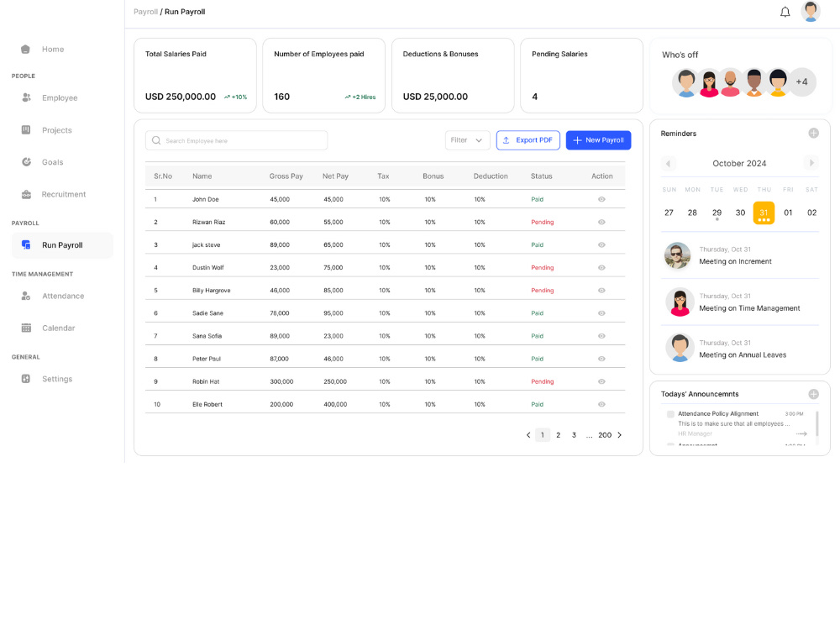Go to page 3 of the table

coord(574,435)
